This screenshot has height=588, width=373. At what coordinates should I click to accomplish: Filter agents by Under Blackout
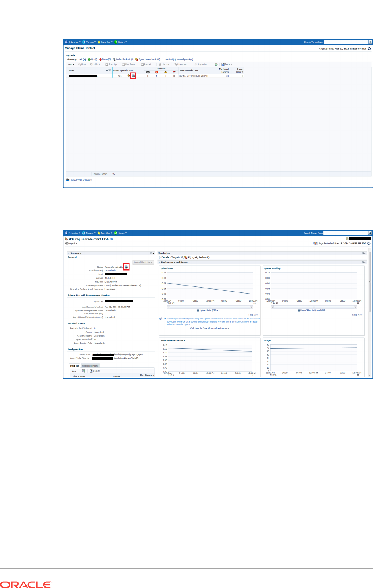(123, 60)
